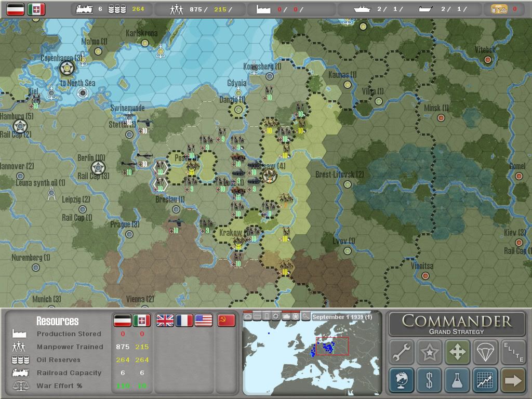Click the Italian flag in top bar
532x399 pixels.
coord(36,9)
